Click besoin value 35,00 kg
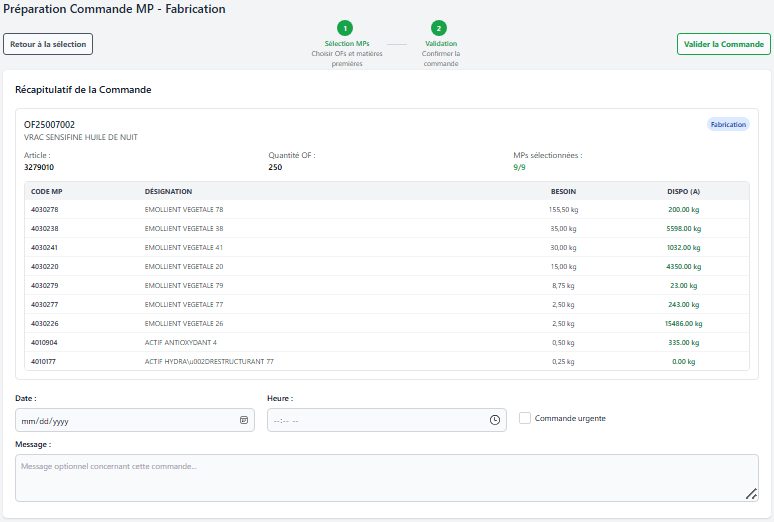 click(x=563, y=229)
